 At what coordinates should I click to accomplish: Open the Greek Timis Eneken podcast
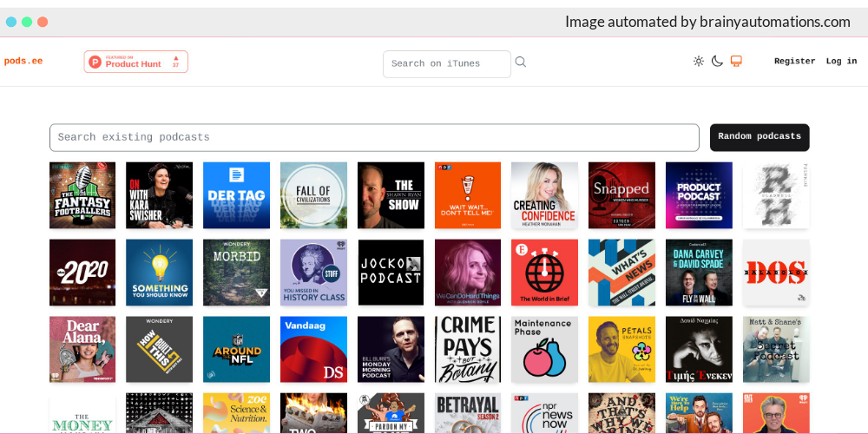pyautogui.click(x=699, y=349)
